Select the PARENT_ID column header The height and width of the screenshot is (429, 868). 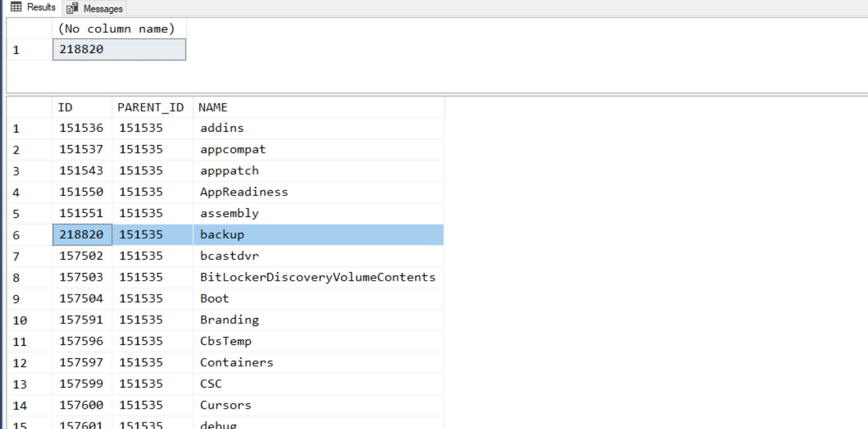pos(151,108)
